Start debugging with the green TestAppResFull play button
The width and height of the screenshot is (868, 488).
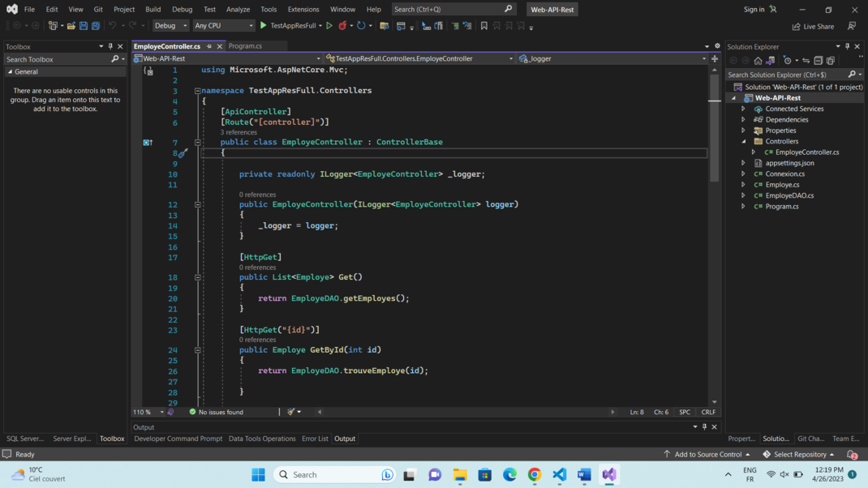pyautogui.click(x=263, y=26)
